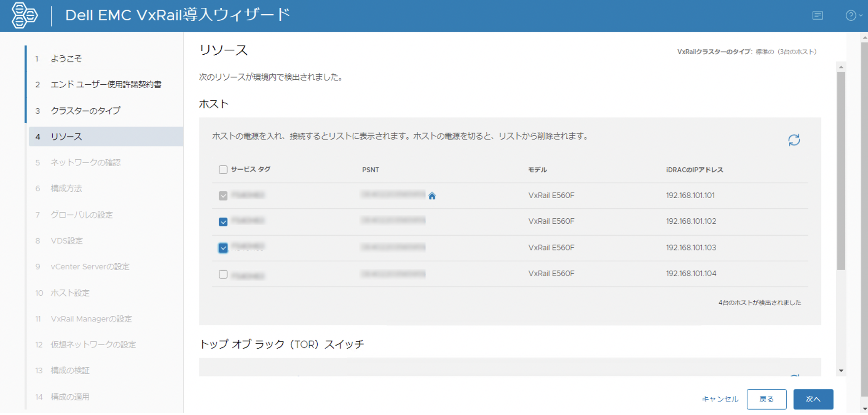This screenshot has height=415, width=868.
Task: Click the キャンセル link
Action: 719,399
